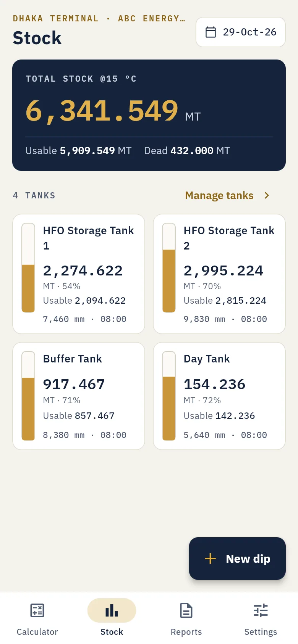Go to Reports tab label
298x644 pixels.
click(186, 632)
